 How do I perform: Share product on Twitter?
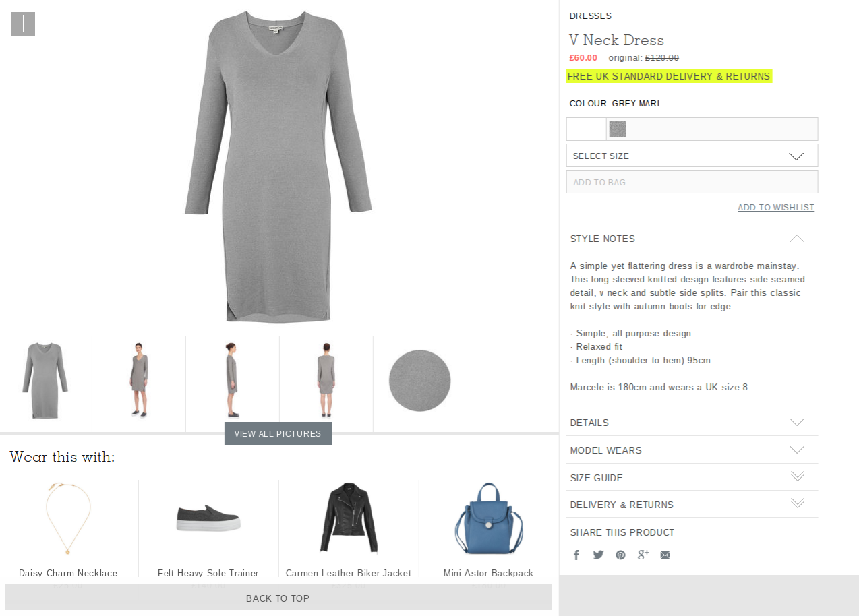[x=598, y=555]
